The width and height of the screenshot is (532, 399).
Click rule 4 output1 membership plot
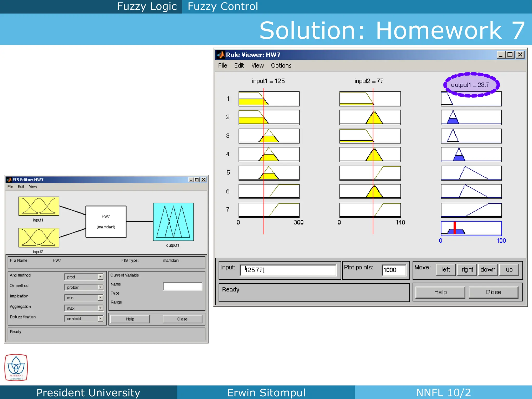(x=471, y=154)
